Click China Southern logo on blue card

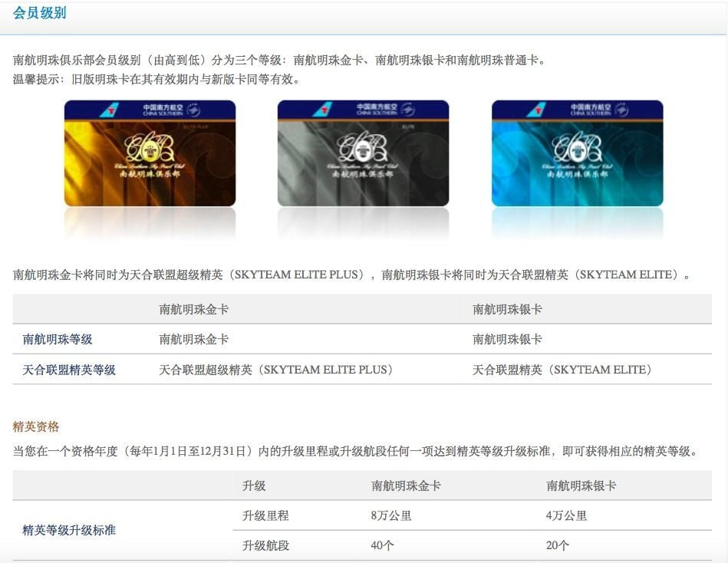(537, 110)
